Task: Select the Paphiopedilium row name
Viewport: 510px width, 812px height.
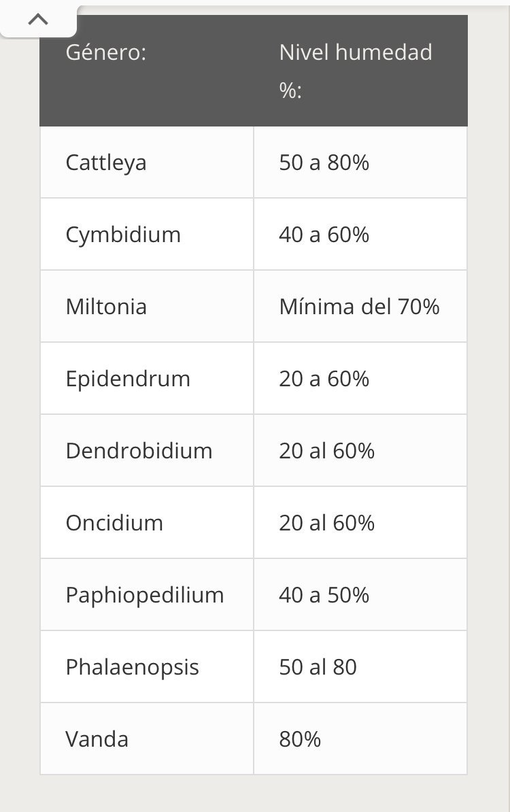Action: [145, 596]
